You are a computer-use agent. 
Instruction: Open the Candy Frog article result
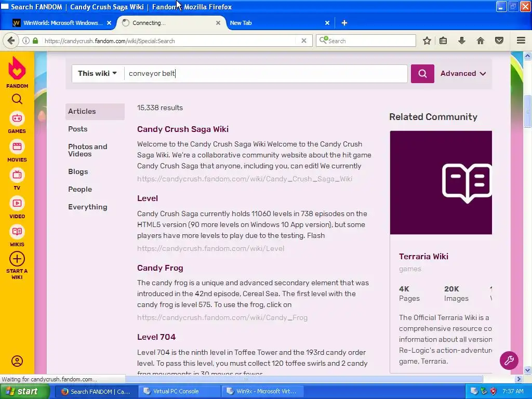[x=160, y=268]
